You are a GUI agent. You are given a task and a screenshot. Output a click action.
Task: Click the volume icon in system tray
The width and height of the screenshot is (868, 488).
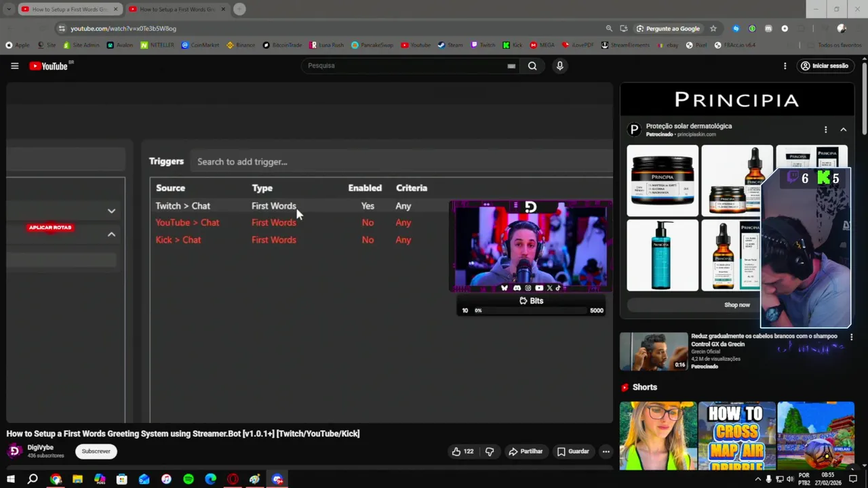click(x=790, y=479)
